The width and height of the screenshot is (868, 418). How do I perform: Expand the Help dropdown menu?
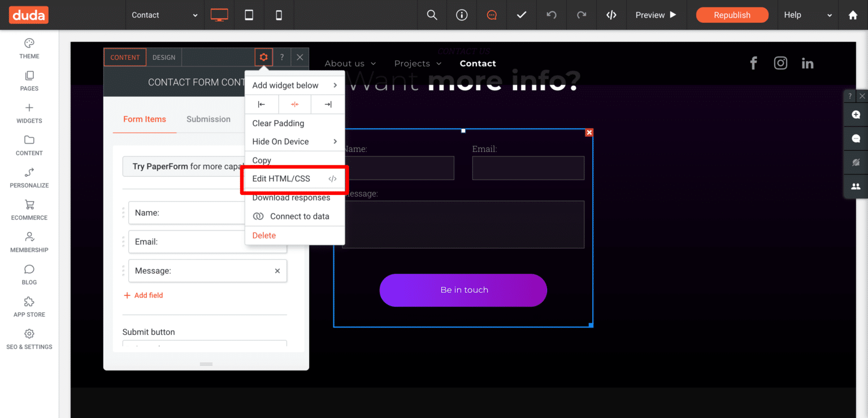[808, 15]
